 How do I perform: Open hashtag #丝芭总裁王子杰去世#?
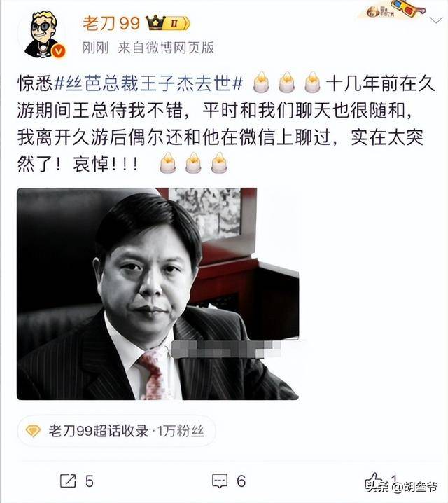point(149,84)
